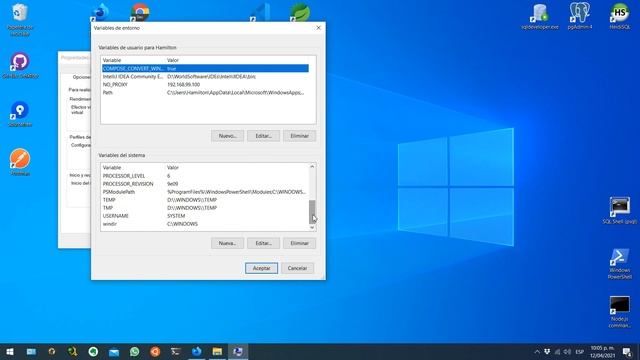Click Nueva under system variables

coord(227,243)
